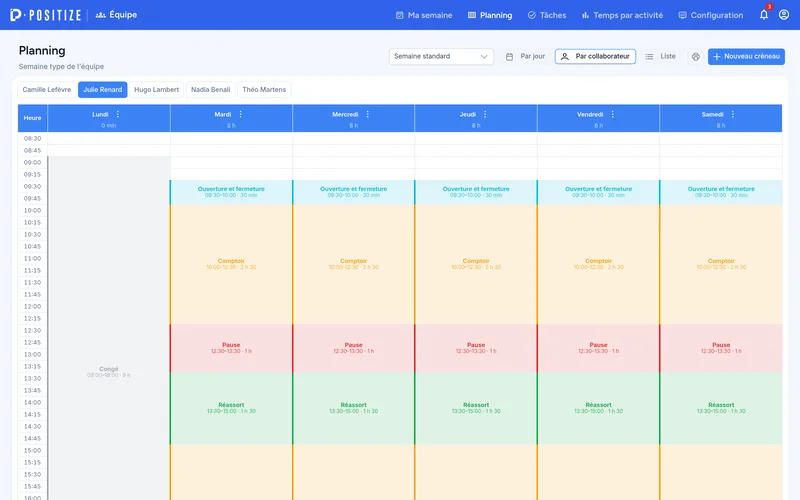
Task: Open Mardi Comptoir 10:00-12:30 slot
Action: 231,264
